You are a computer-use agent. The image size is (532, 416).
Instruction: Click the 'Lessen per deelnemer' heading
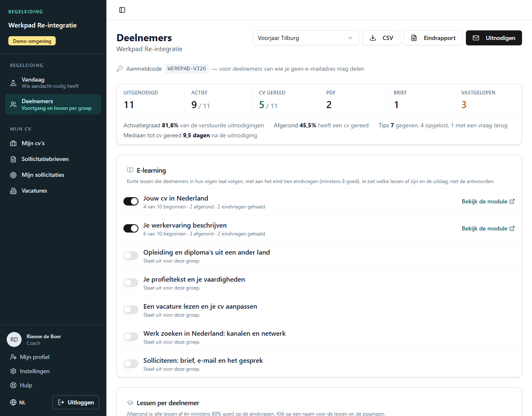[x=168, y=403]
